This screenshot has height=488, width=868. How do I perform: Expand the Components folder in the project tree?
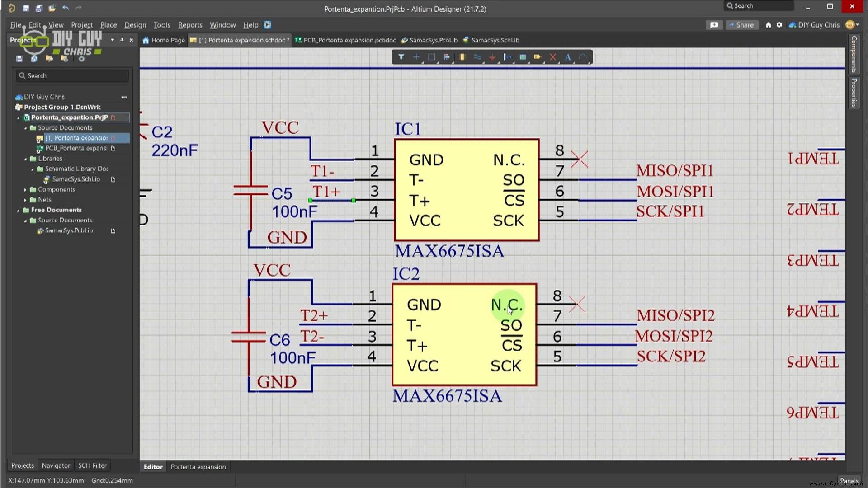click(25, 189)
